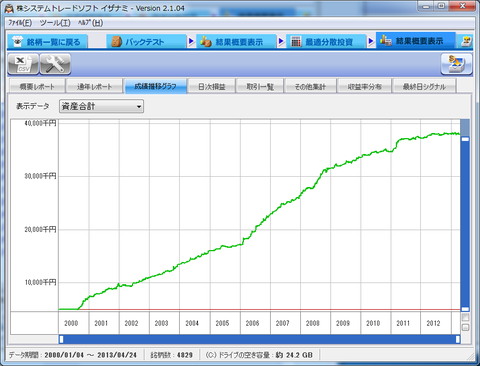Click the blue horizontal range bar below the chart
The height and width of the screenshot is (366, 480).
pos(259,339)
